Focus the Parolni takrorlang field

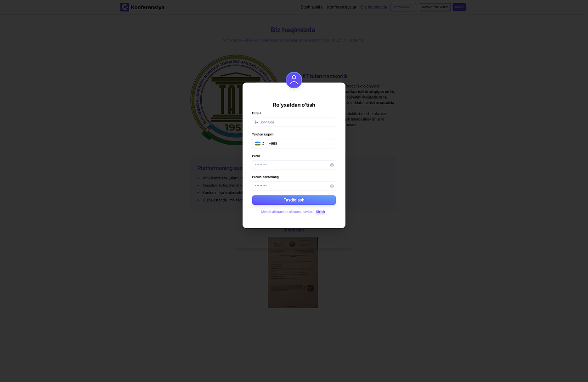click(294, 186)
